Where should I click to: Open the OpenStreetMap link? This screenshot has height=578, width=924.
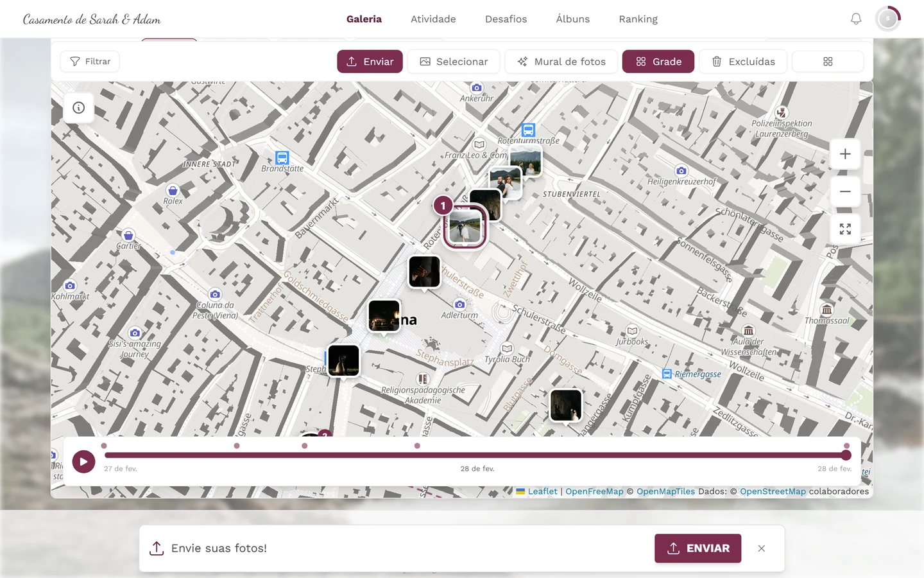(x=773, y=491)
